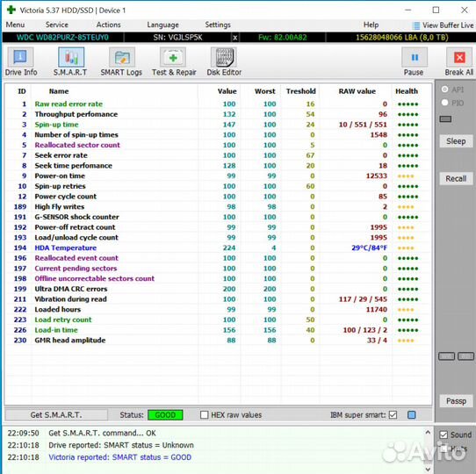Click the Health column header
The image size is (476, 474).
407,91
